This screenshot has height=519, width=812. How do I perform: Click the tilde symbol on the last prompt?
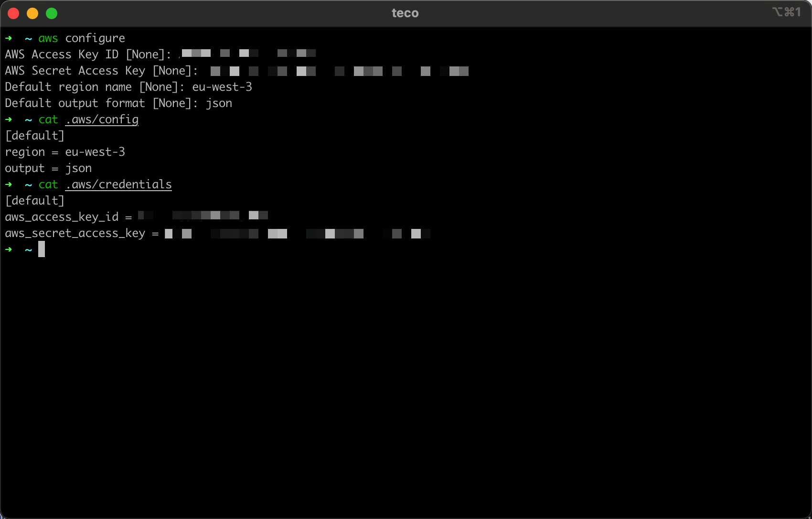click(x=28, y=249)
